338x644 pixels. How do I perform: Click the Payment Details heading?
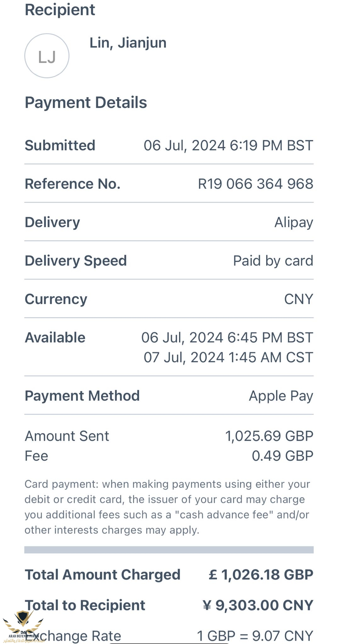click(86, 103)
